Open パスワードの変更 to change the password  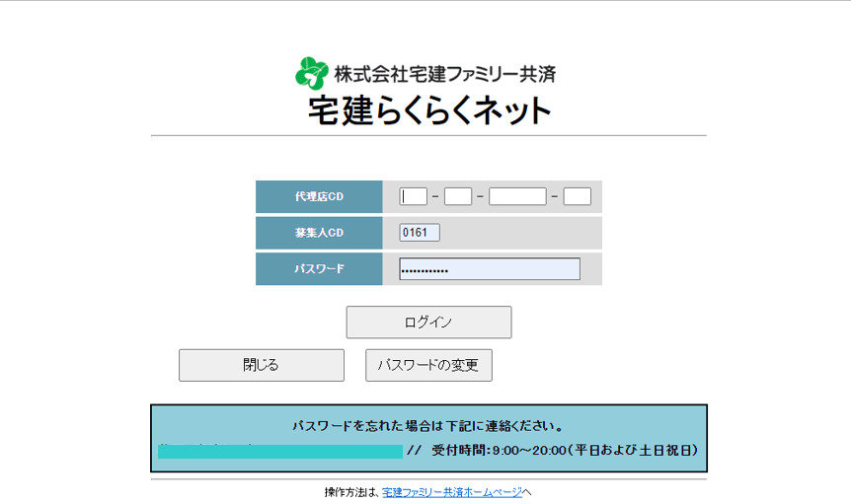coord(428,365)
